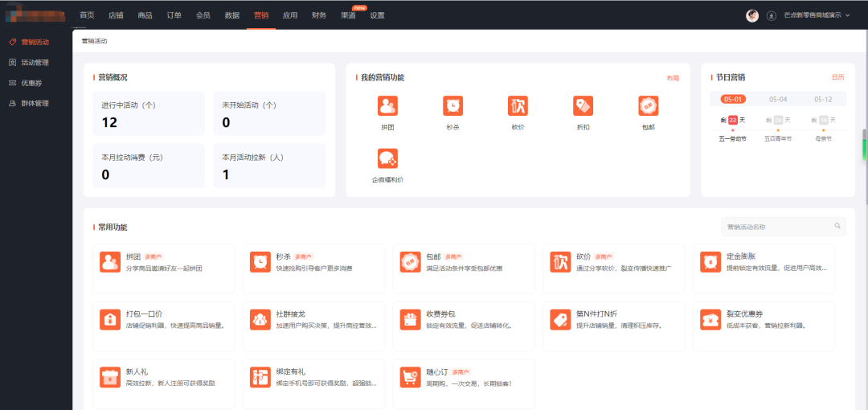The height and width of the screenshot is (410, 868).
Task: Open the 秒杀 icon in 我的营销功能
Action: coord(452,105)
